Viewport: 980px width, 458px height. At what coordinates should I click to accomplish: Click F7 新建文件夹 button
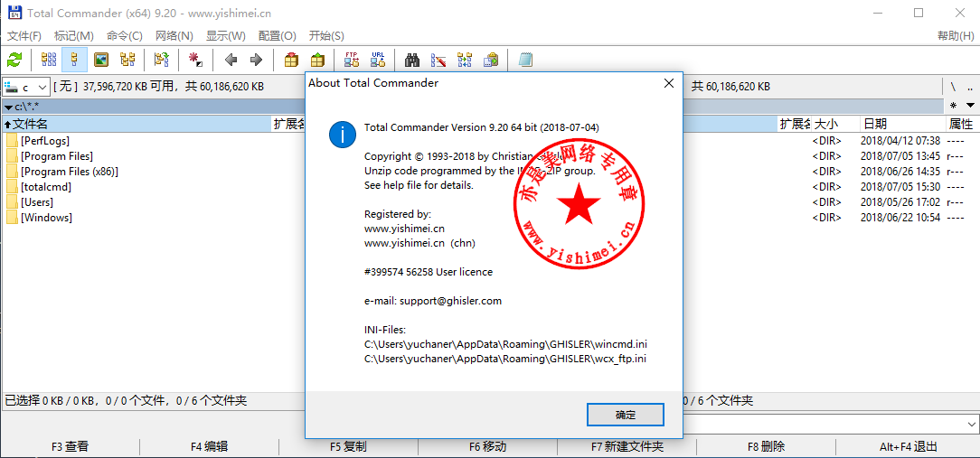point(627,447)
